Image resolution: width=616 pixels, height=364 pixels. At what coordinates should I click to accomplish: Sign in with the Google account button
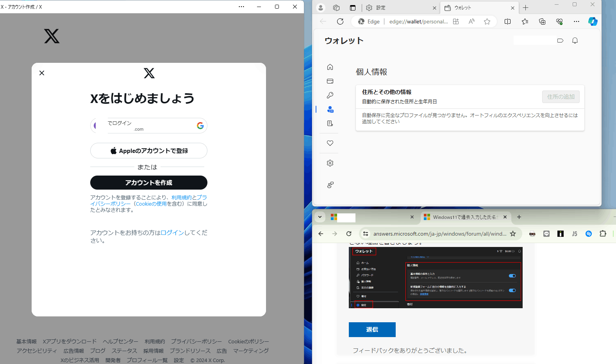149,126
